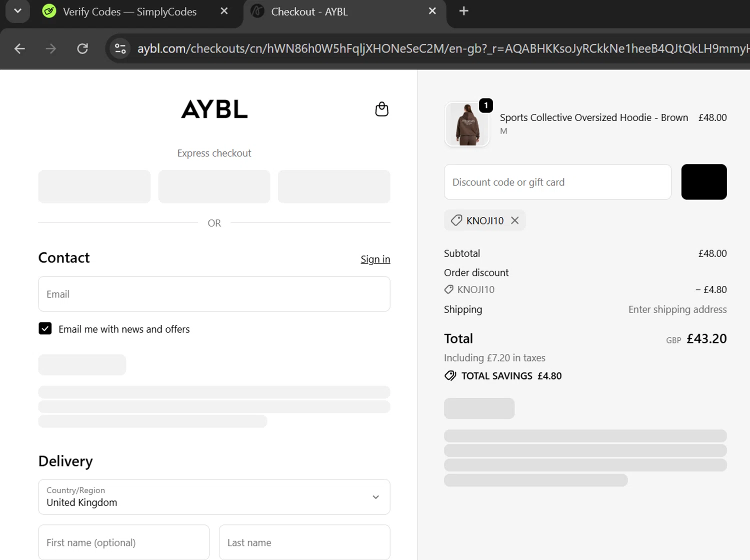This screenshot has height=560, width=750.
Task: Click the SimplyCodes tab favicon
Action: [49, 11]
